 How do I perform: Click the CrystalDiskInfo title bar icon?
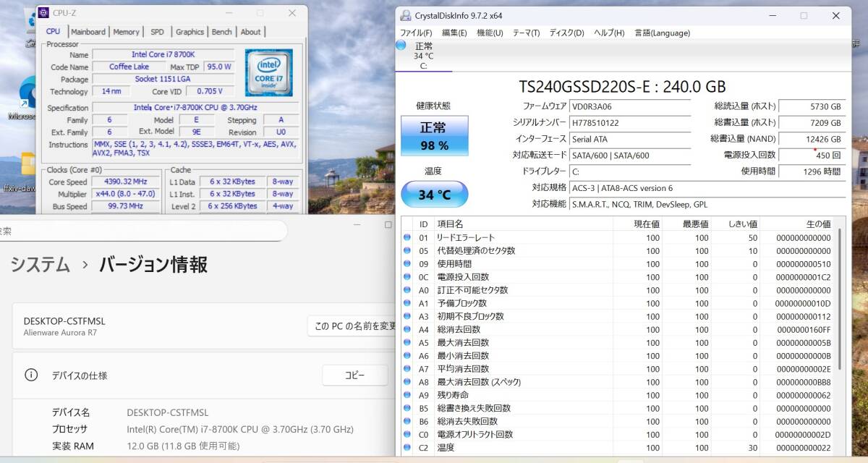[404, 15]
